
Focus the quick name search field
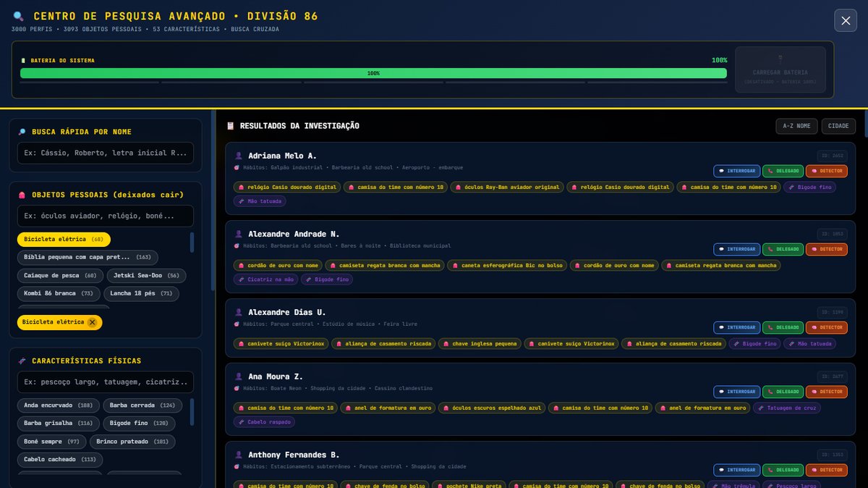[x=106, y=153]
